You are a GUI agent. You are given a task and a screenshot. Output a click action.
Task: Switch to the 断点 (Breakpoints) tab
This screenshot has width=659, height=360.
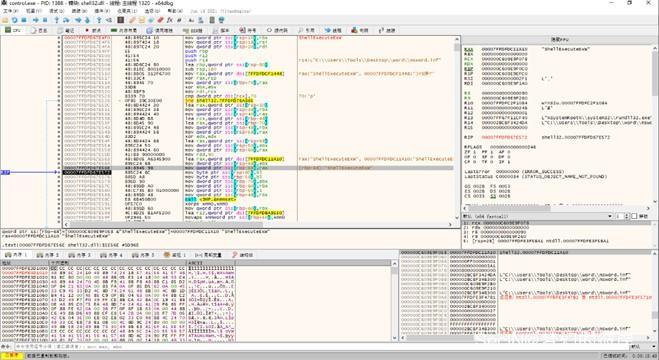(x=92, y=30)
